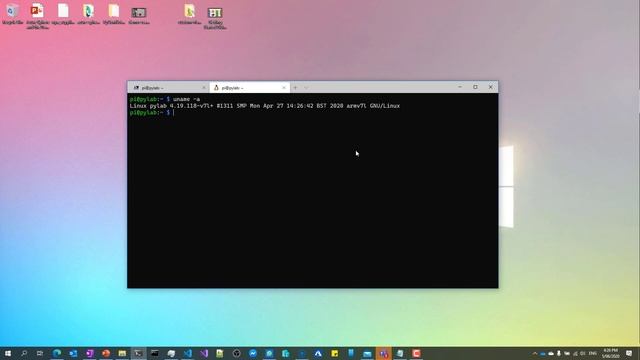Close the first terminal tab
This screenshot has width=640, height=360.
(x=204, y=88)
